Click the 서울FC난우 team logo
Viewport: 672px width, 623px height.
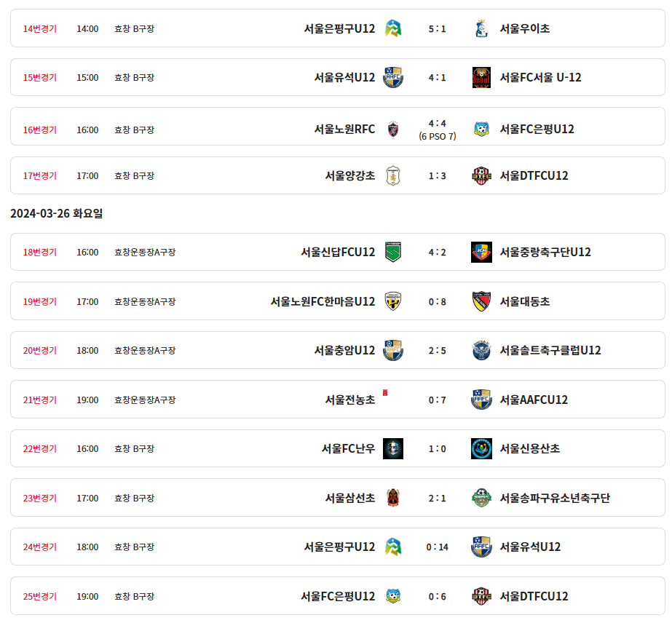tap(393, 448)
